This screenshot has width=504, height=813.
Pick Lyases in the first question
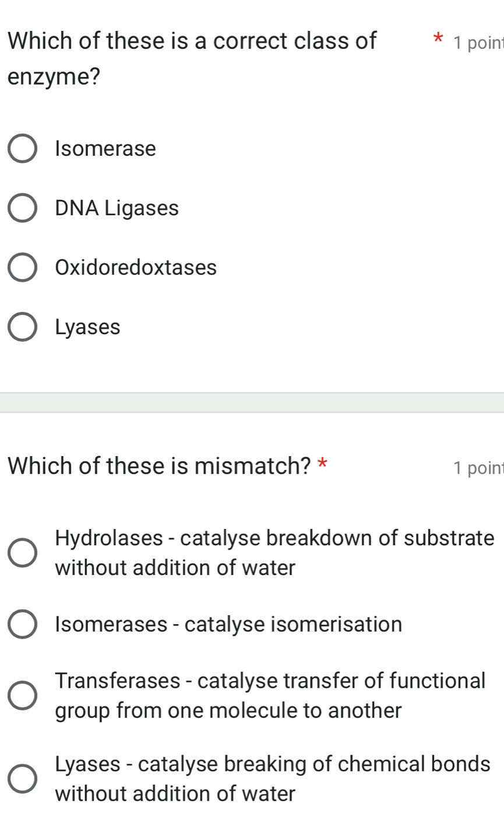tap(22, 327)
